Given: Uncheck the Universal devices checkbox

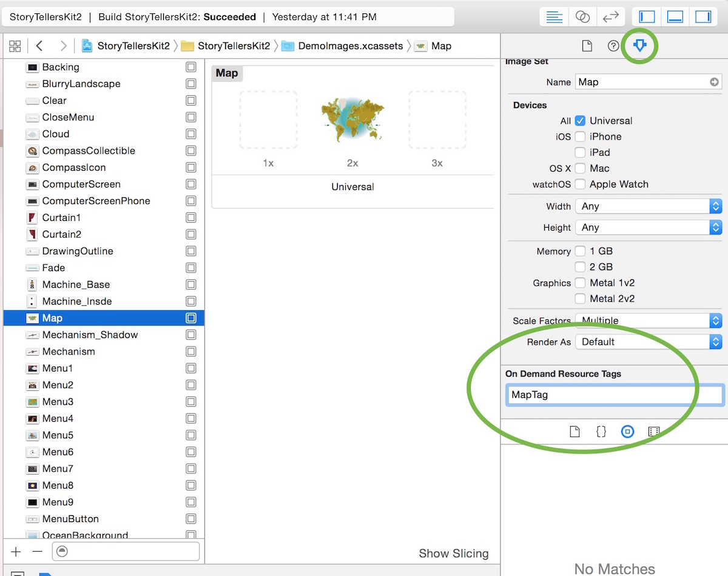Looking at the screenshot, I should pos(580,121).
